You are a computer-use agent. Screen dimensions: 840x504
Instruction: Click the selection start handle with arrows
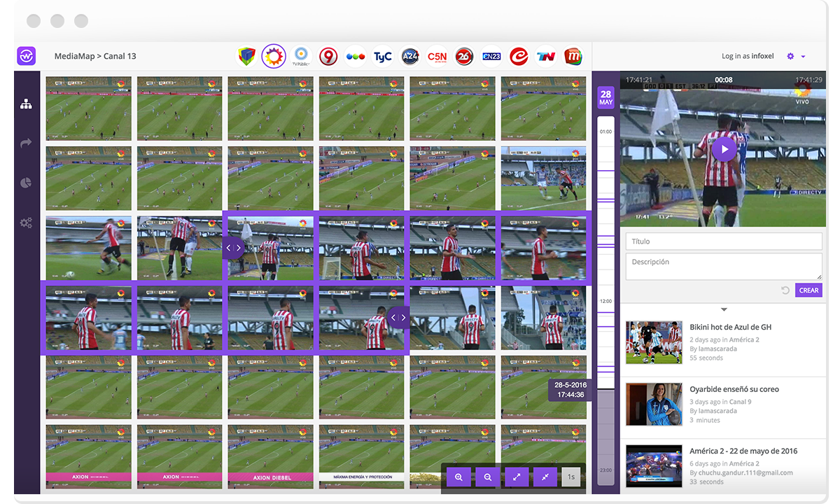pos(234,248)
